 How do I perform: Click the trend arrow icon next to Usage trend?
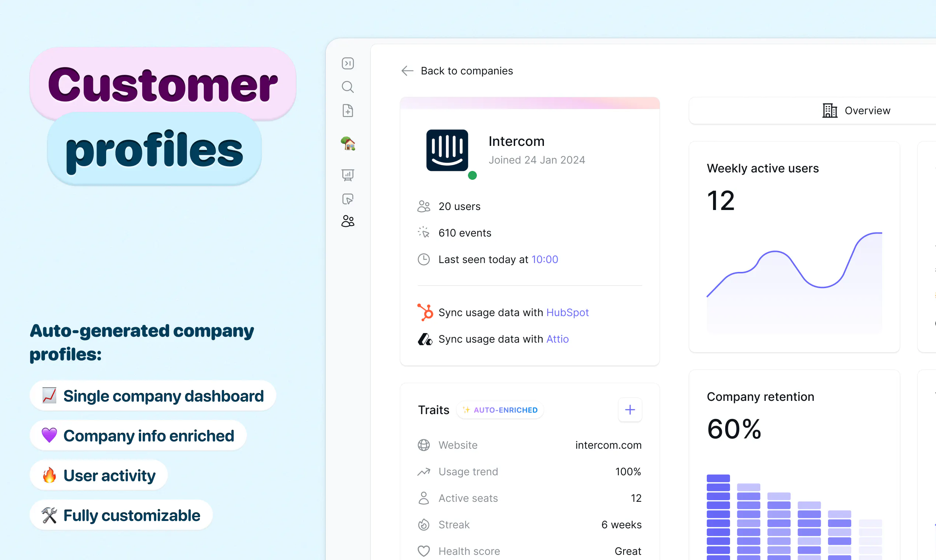424,472
